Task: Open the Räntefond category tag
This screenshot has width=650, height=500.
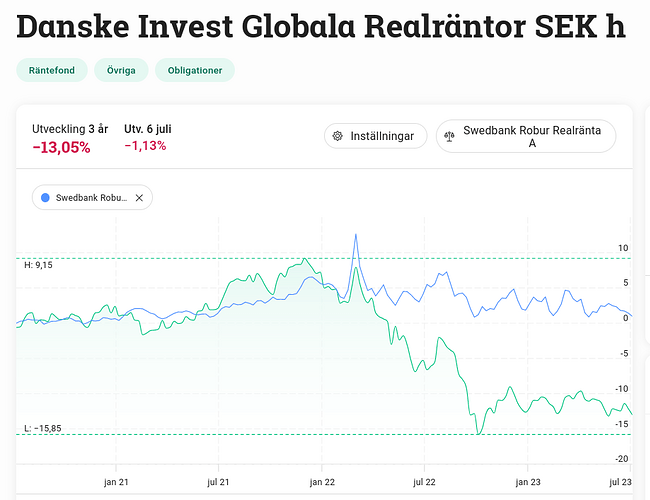Action: 50,70
